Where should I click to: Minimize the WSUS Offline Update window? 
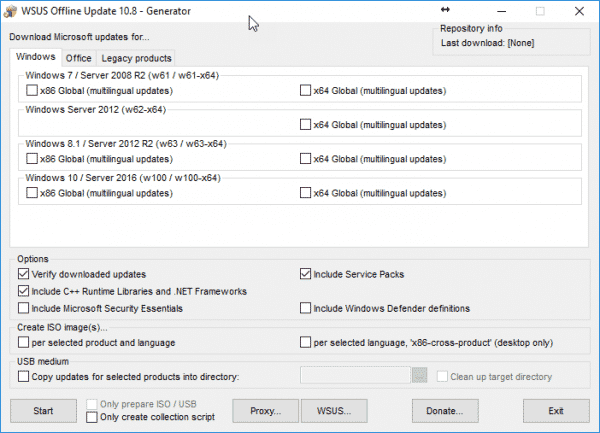pos(502,11)
